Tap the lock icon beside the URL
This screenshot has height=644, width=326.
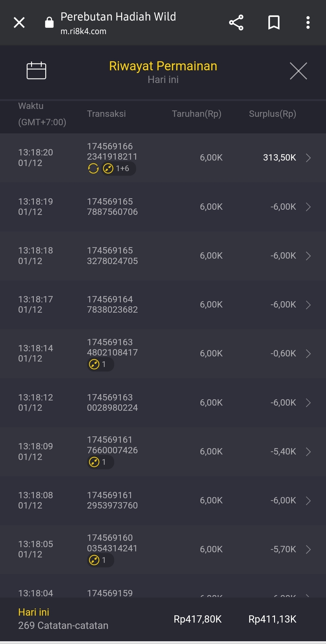point(49,23)
